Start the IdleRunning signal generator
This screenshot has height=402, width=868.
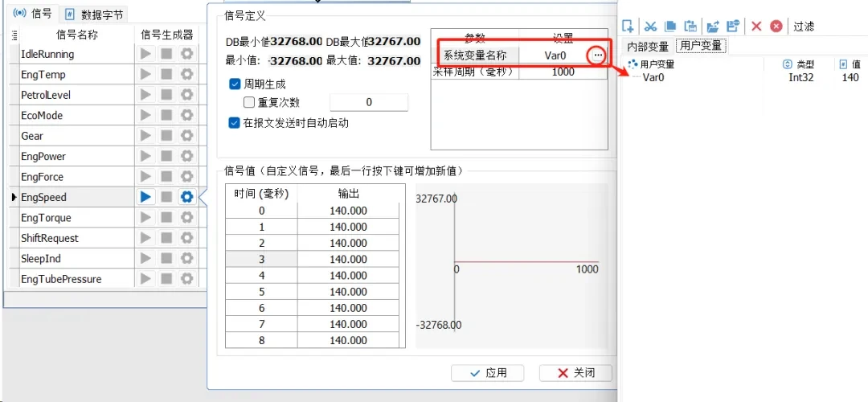(145, 54)
